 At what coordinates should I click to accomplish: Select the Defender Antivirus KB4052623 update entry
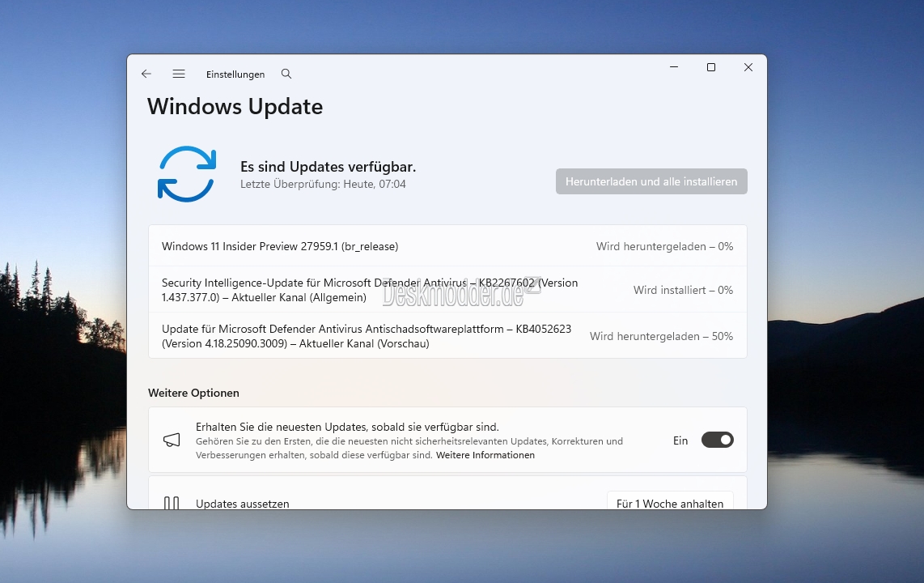(367, 336)
